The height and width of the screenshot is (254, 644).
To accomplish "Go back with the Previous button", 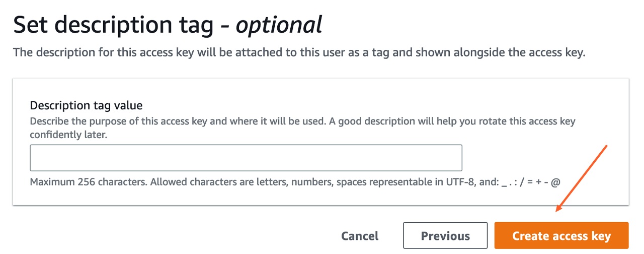I will click(x=445, y=236).
